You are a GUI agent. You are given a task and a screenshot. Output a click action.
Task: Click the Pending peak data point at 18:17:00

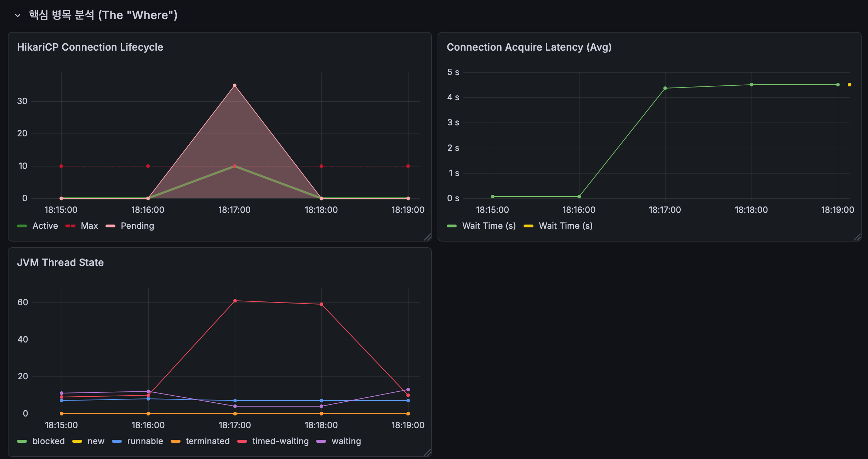(x=235, y=85)
